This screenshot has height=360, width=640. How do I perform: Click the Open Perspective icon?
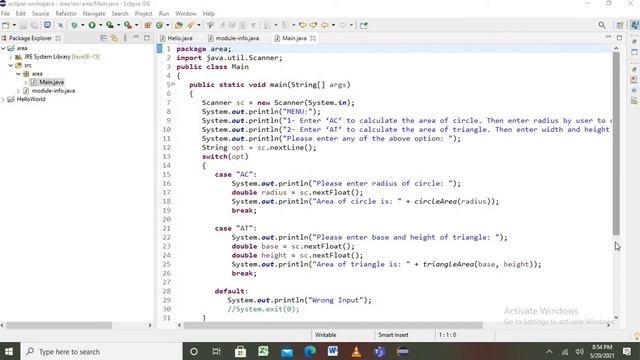(620, 25)
